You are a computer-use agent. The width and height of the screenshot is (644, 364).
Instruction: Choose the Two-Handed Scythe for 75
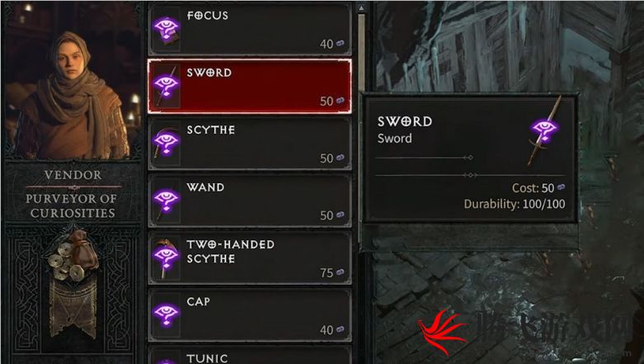(x=250, y=258)
